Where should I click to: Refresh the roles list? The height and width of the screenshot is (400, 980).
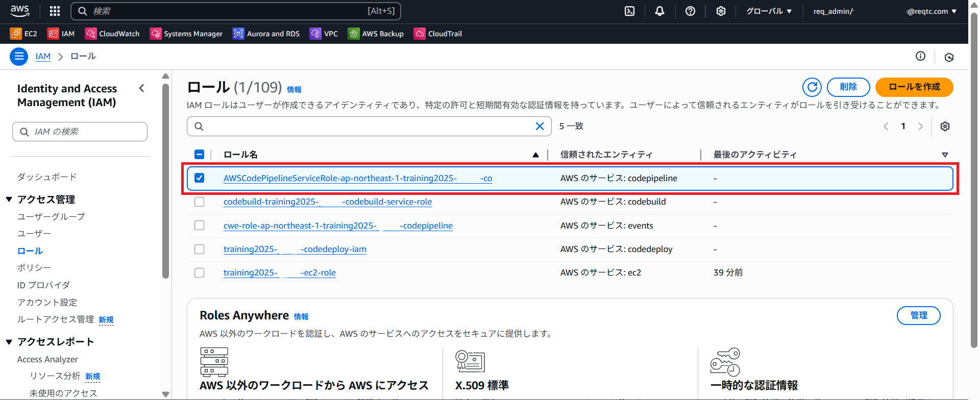coord(812,87)
